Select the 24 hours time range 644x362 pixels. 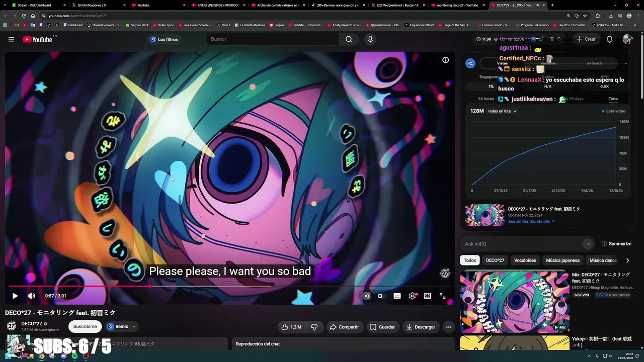486,99
